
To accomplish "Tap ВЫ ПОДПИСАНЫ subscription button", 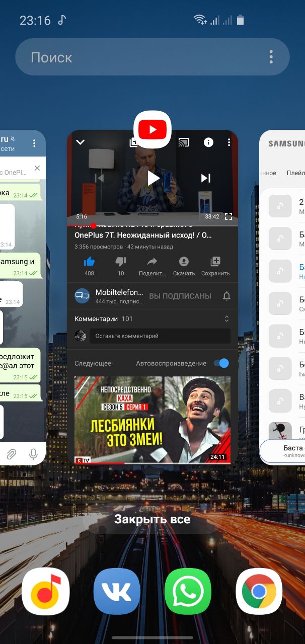I will coord(180,296).
